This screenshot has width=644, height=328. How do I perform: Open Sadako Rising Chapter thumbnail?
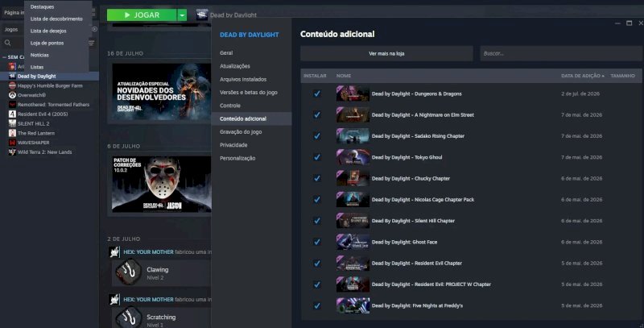point(353,136)
